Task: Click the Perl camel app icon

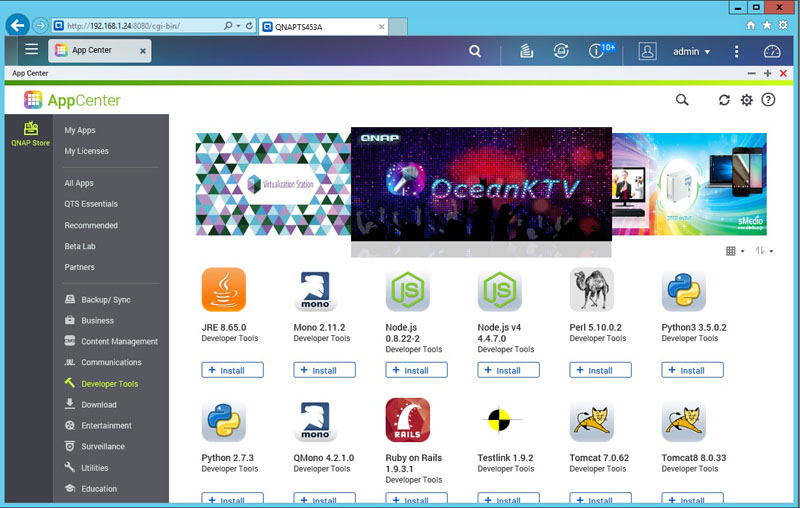Action: (591, 290)
